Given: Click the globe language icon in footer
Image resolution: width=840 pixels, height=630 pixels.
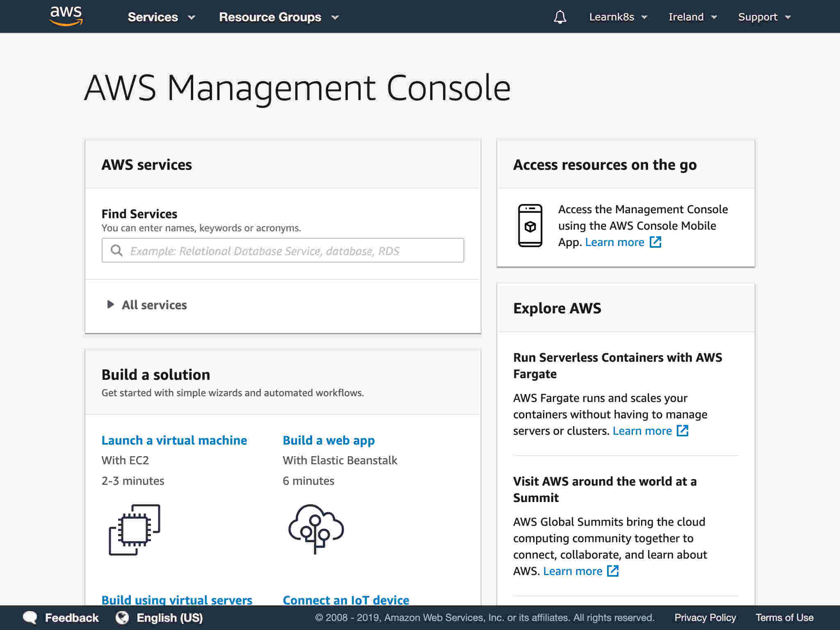Looking at the screenshot, I should point(122,618).
